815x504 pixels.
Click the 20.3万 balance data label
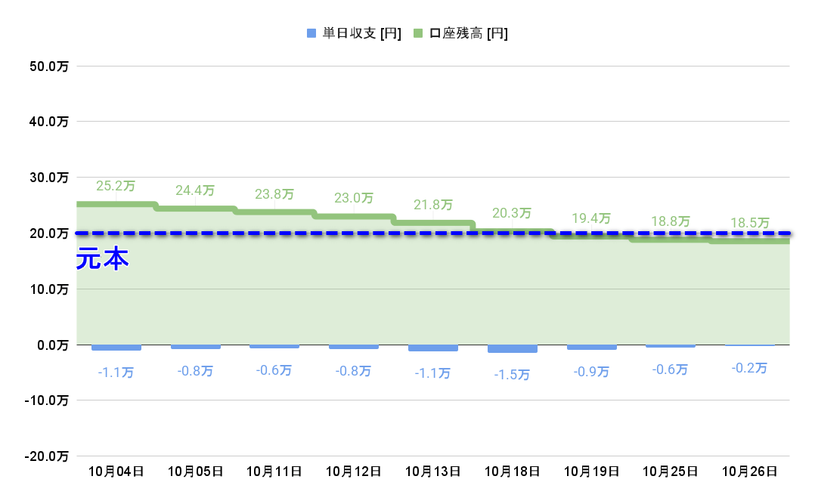pyautogui.click(x=513, y=213)
